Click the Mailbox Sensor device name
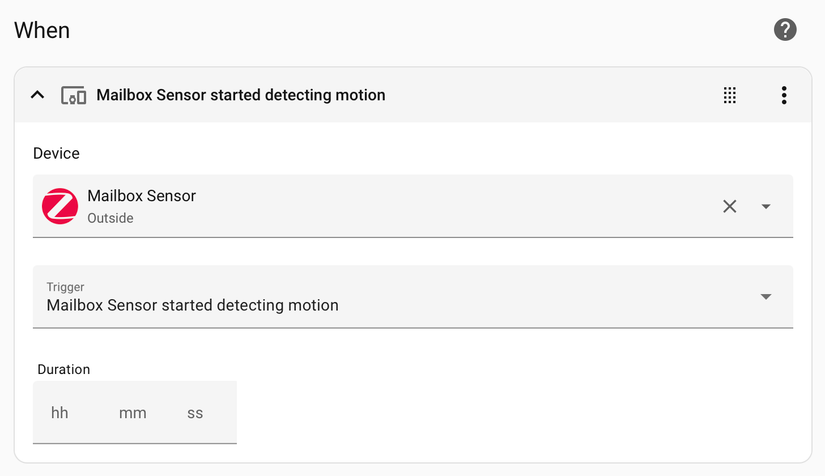 (x=141, y=196)
